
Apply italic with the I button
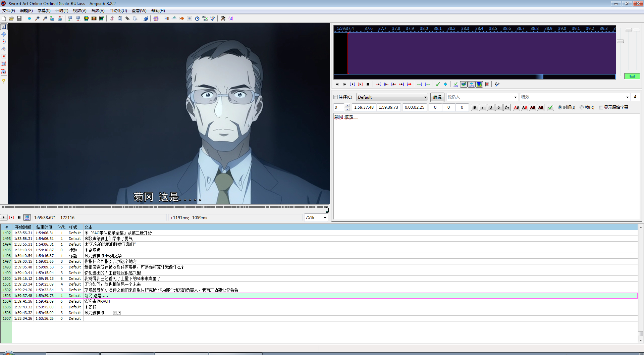click(x=482, y=107)
